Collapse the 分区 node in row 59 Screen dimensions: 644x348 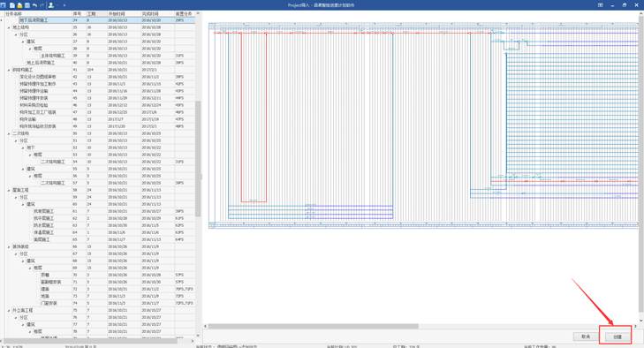coord(16,197)
